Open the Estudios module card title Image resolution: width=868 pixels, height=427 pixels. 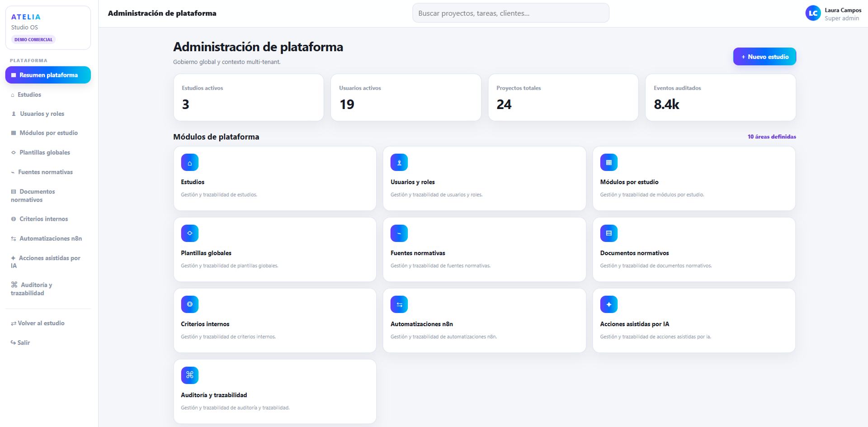193,182
